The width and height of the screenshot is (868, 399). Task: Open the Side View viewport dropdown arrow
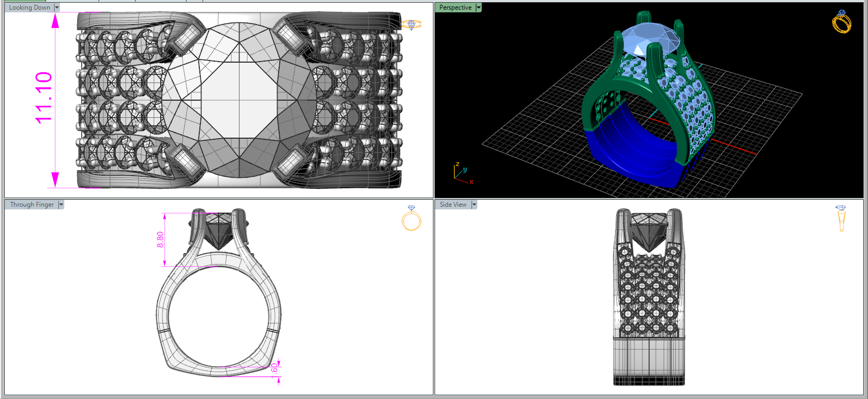pyautogui.click(x=474, y=205)
